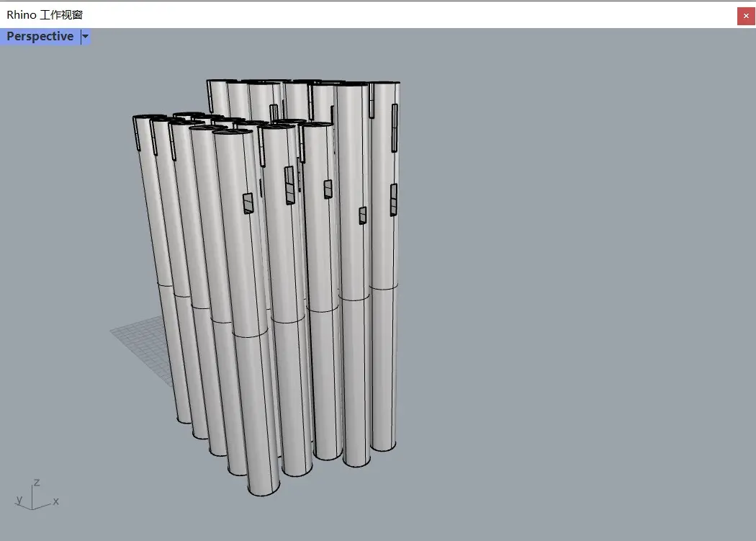
Task: Click the Z axis label of world axes icon
Action: 37,482
